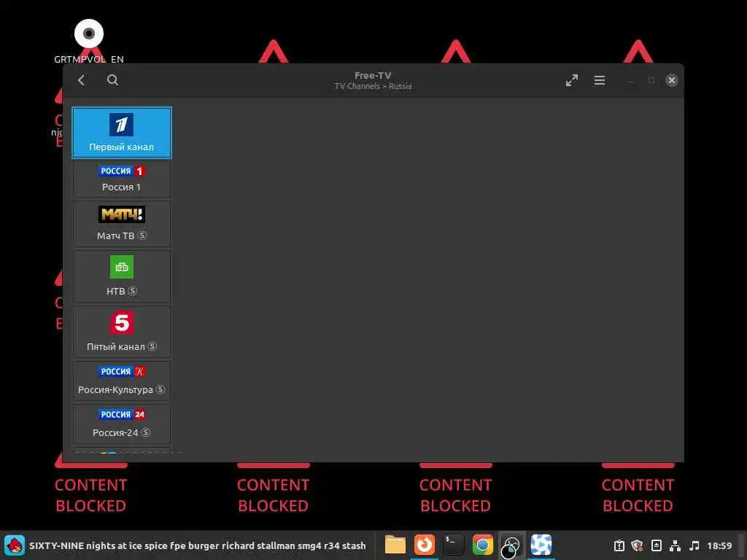Image resolution: width=747 pixels, height=560 pixels.
Task: Open the blue pinwheel app in taskbar
Action: point(541,545)
